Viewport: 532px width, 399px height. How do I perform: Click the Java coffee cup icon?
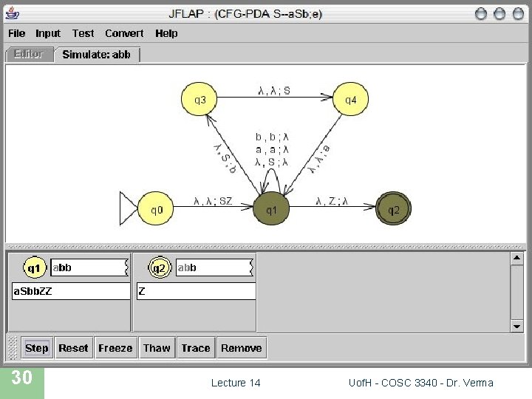[x=13, y=14]
